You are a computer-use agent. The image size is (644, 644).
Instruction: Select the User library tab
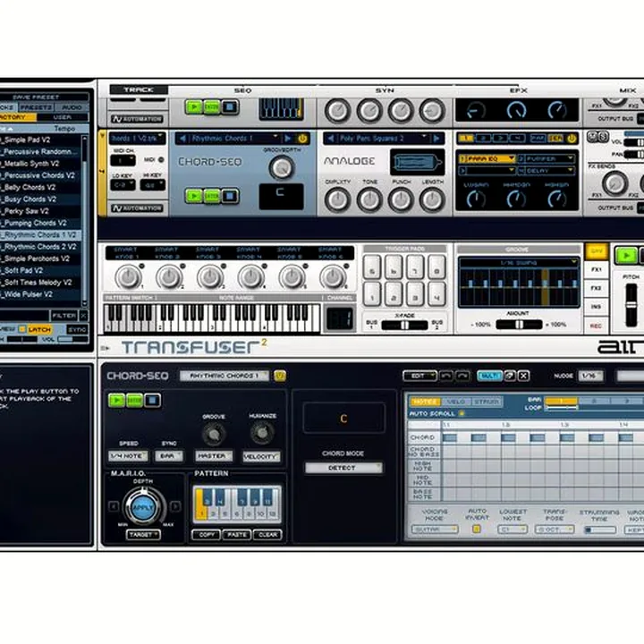click(63, 117)
